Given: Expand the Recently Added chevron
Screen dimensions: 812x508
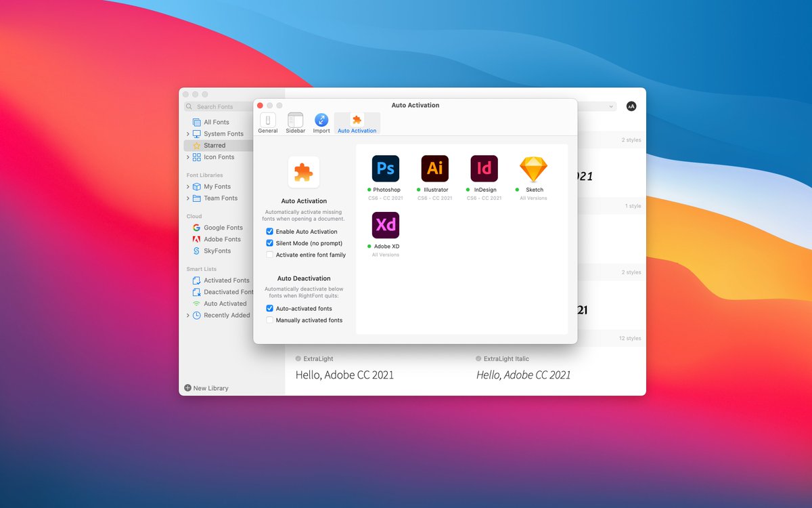Looking at the screenshot, I should [188, 315].
